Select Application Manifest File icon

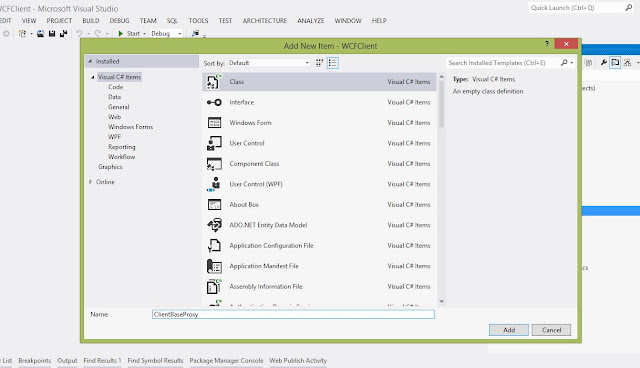coord(214,266)
